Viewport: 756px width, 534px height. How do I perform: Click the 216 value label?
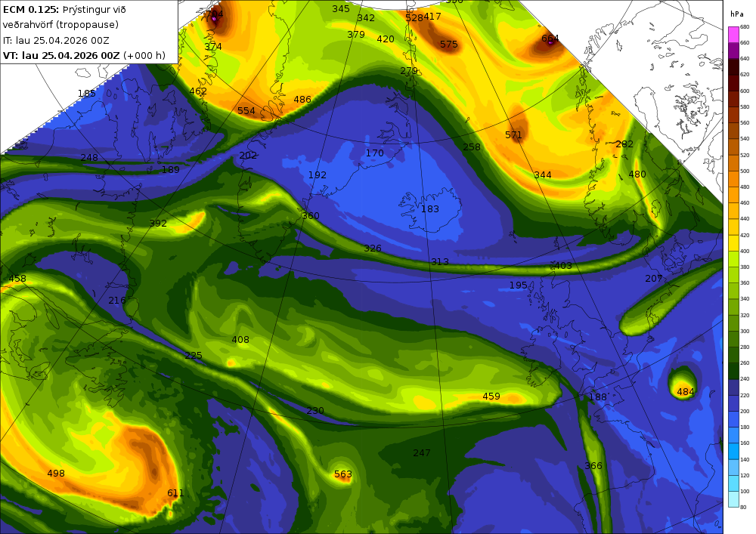pyautogui.click(x=116, y=301)
